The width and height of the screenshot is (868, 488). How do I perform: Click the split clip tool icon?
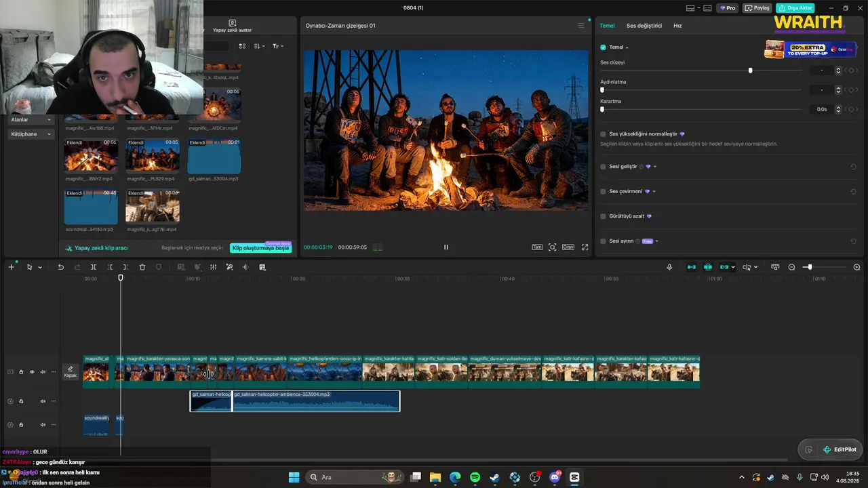[94, 267]
